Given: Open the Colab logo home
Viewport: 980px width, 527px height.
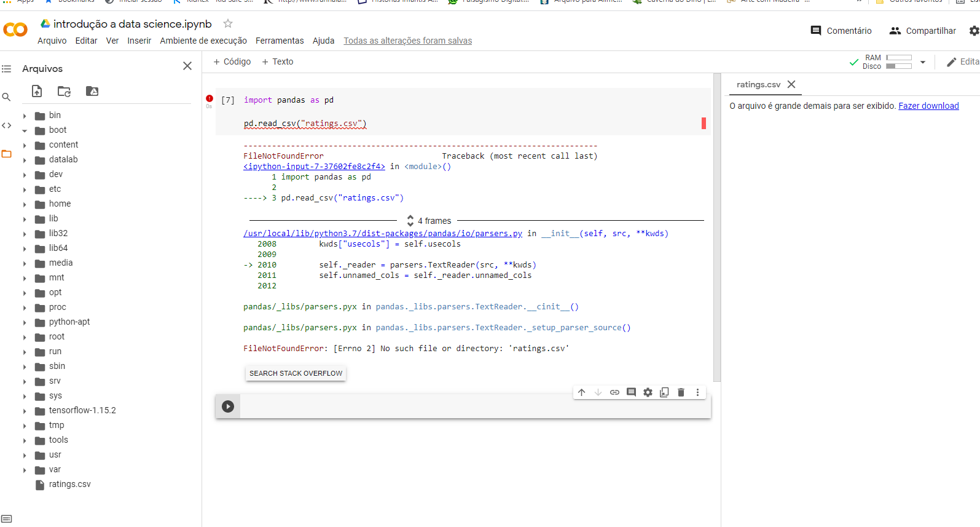Looking at the screenshot, I should (x=15, y=29).
